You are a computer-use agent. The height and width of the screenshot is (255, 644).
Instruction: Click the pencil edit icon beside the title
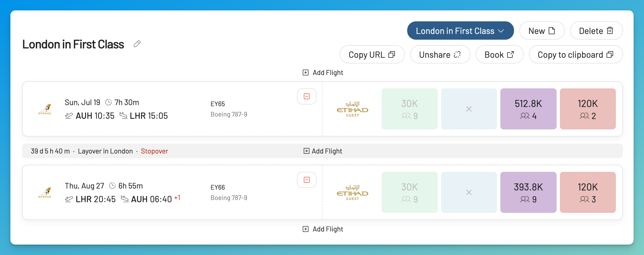(x=137, y=44)
